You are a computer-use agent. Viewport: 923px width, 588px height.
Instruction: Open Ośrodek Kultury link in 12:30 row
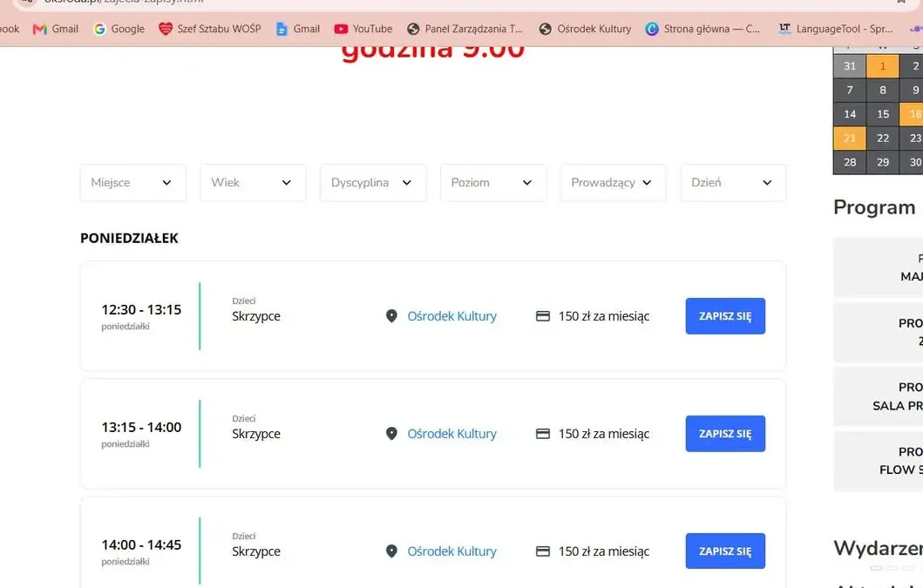click(x=452, y=316)
